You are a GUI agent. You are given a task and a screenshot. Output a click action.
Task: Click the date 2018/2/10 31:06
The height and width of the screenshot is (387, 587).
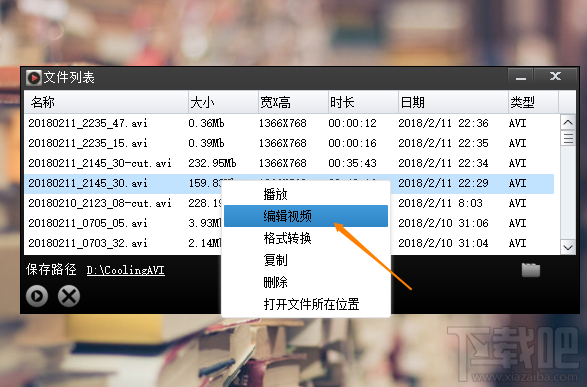pyautogui.click(x=443, y=223)
